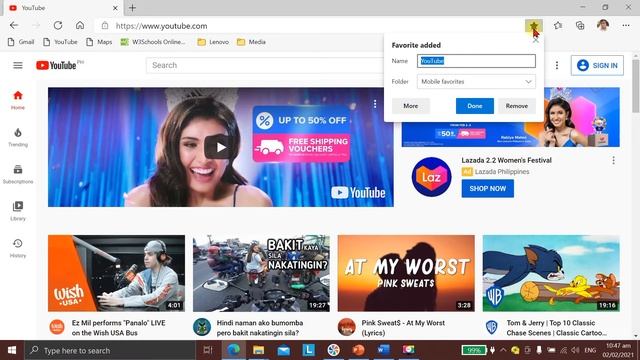Click the YouTube Search box

coord(265,65)
